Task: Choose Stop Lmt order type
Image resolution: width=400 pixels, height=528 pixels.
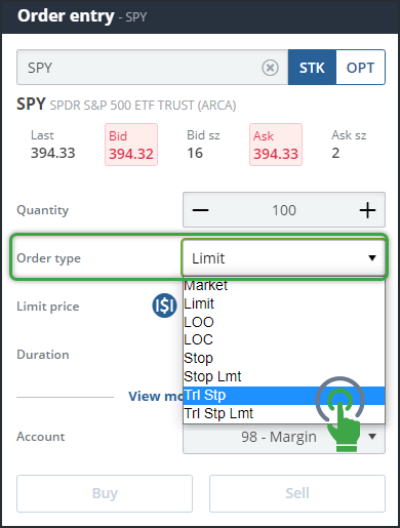Action: [284, 376]
